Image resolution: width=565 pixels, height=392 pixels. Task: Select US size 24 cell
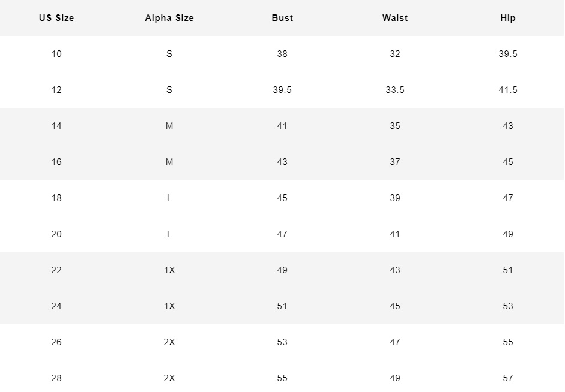tap(56, 306)
